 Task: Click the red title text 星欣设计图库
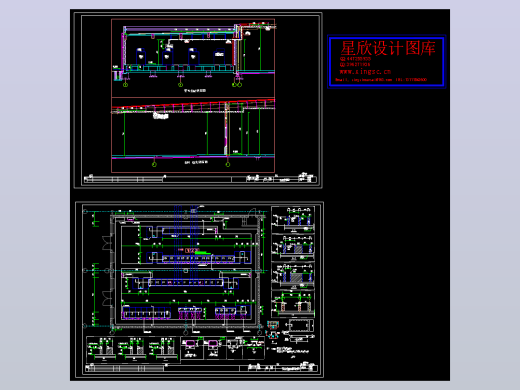pos(388,48)
